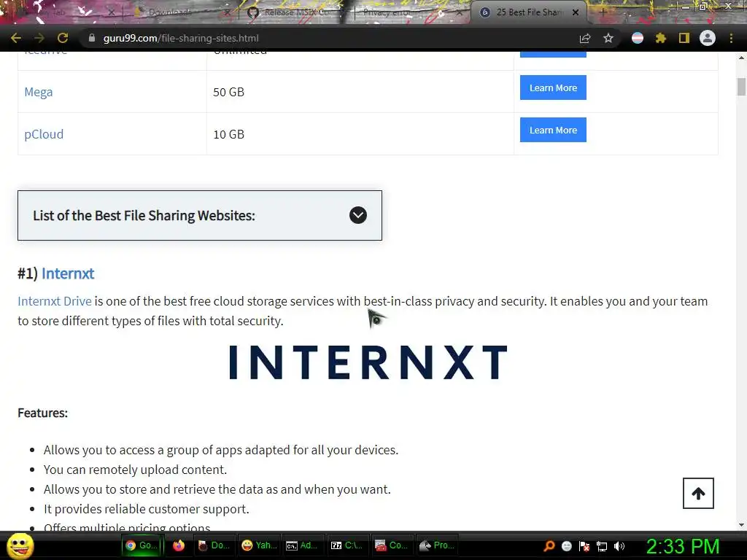The image size is (747, 560).
Task: Close the 25 Best File Sharing tab
Action: [x=576, y=12]
